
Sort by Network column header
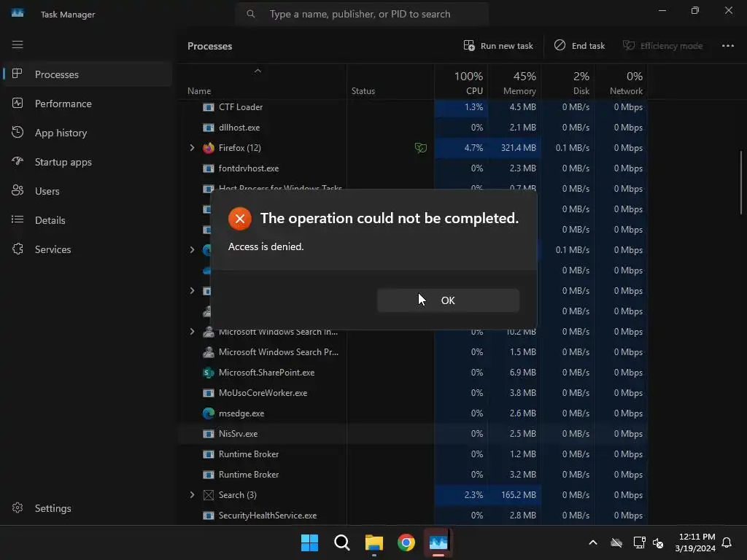point(621,82)
